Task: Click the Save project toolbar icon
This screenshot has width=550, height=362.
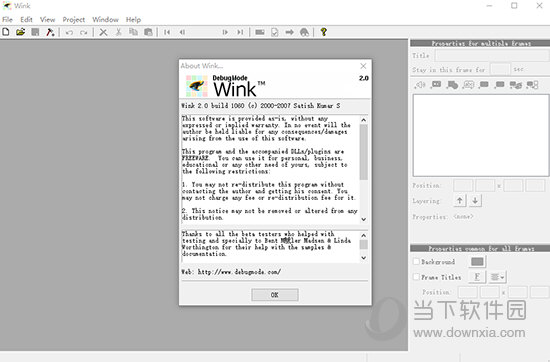Action: pyautogui.click(x=35, y=32)
